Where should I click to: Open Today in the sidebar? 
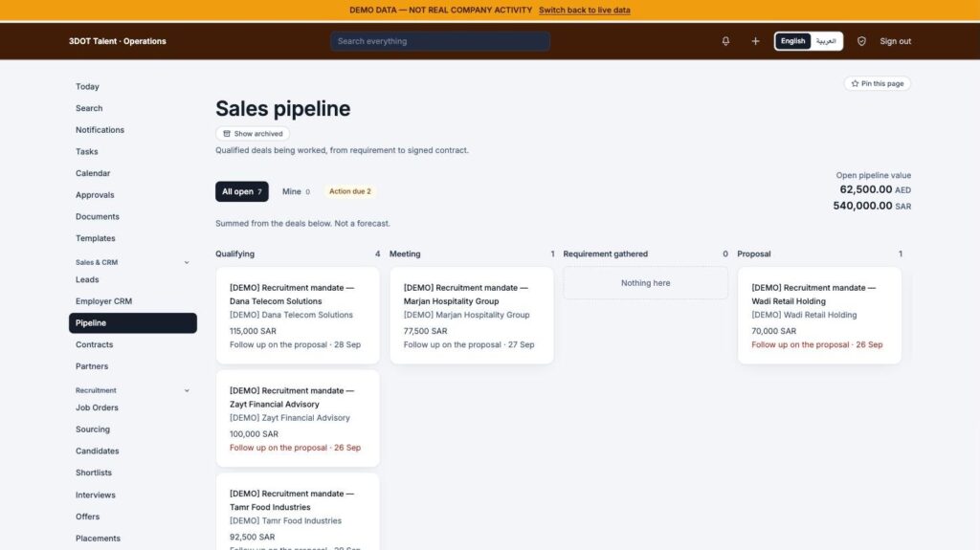click(132, 86)
